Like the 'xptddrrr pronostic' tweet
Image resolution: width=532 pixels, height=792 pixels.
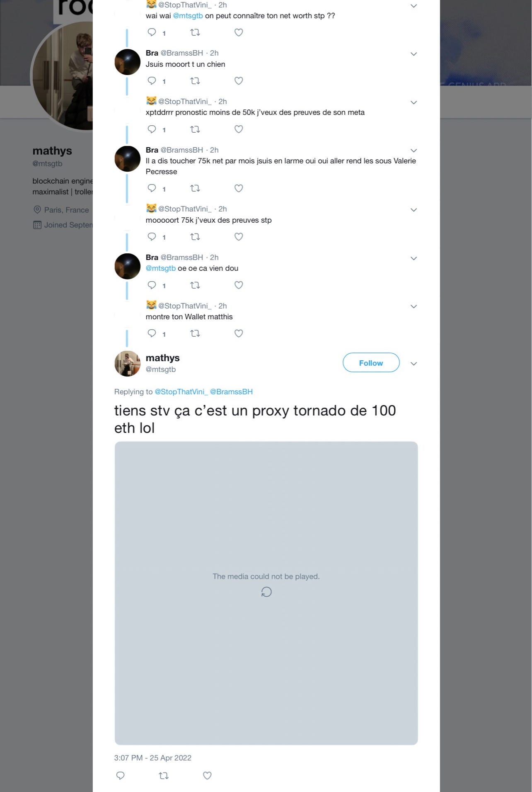coord(239,129)
